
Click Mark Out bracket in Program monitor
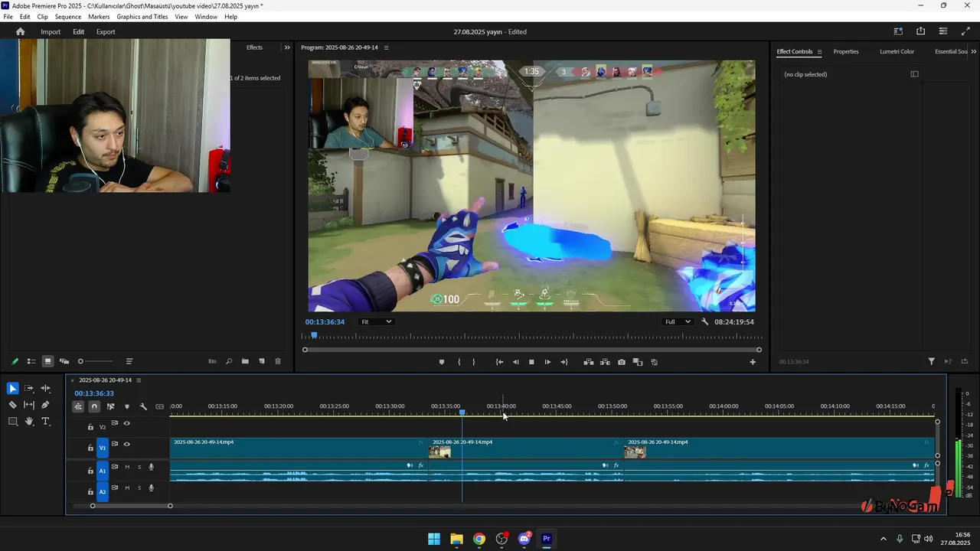pos(474,362)
